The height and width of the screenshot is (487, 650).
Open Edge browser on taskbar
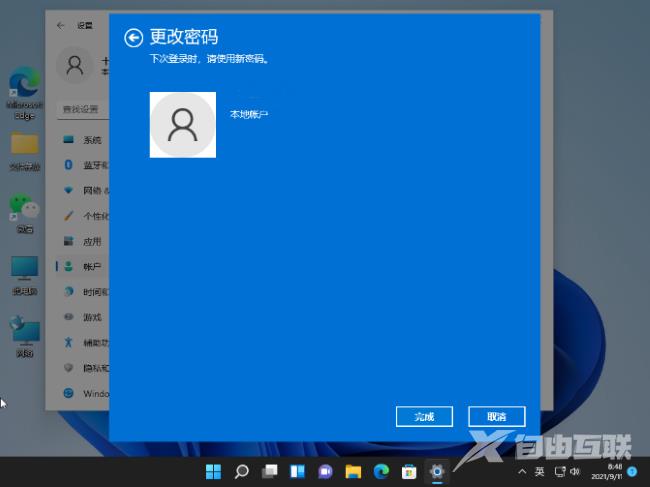pyautogui.click(x=381, y=472)
